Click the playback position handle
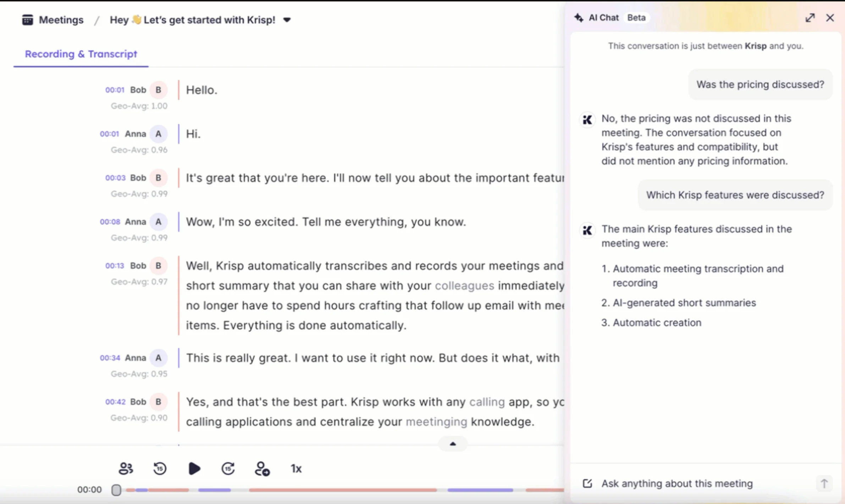The width and height of the screenshot is (845, 504). click(116, 490)
